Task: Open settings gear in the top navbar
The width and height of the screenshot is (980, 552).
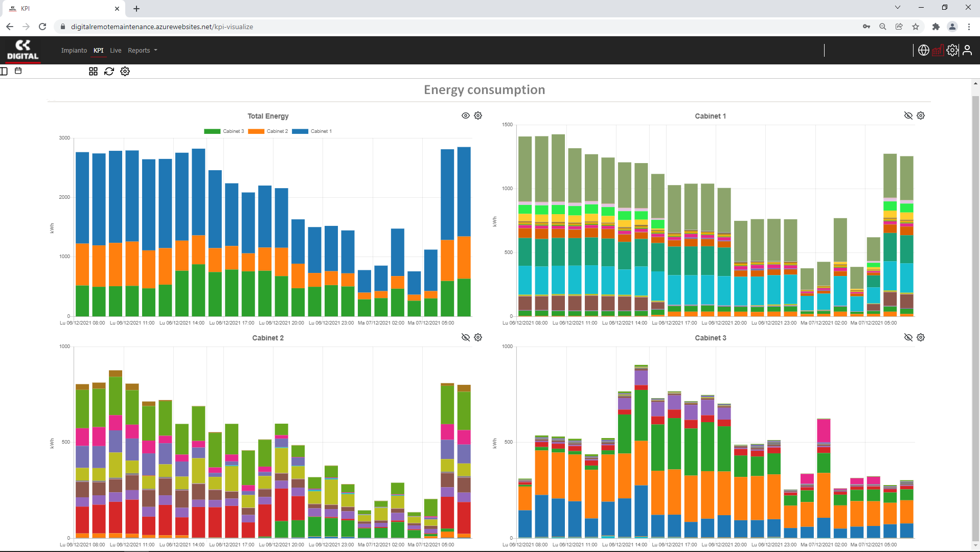Action: point(952,50)
